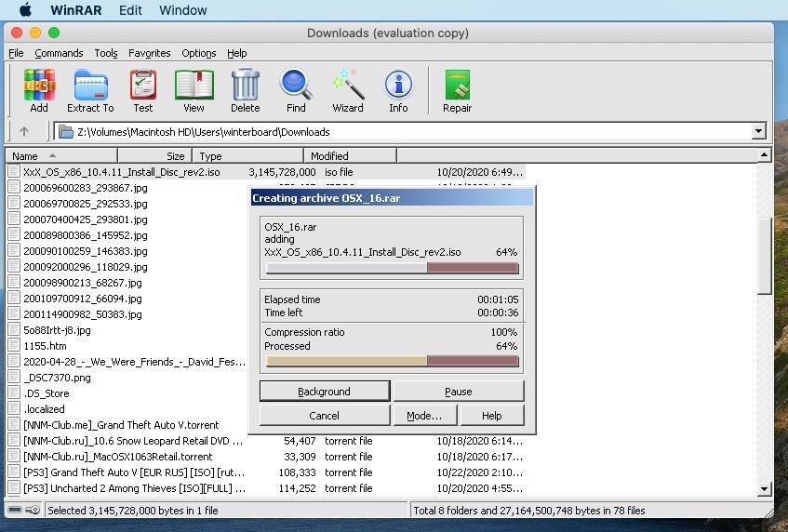Open the File menu
The image size is (788, 532).
coord(16,53)
